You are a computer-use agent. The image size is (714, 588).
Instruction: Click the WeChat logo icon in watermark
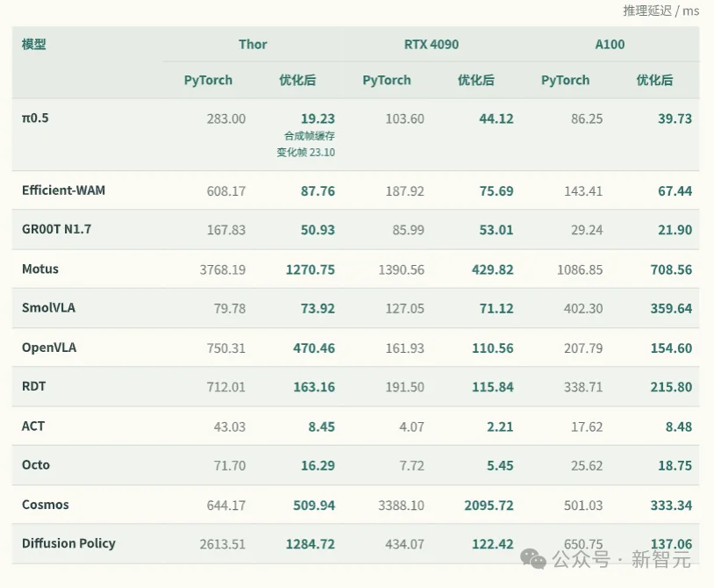click(533, 559)
